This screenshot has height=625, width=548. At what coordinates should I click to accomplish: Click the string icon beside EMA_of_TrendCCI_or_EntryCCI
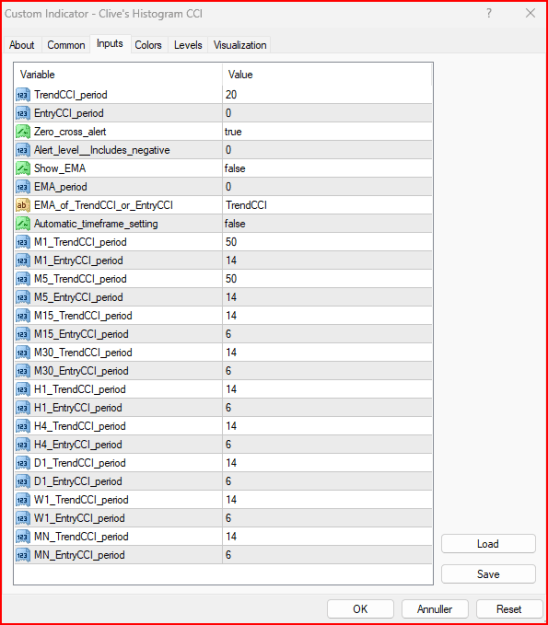pos(23,205)
